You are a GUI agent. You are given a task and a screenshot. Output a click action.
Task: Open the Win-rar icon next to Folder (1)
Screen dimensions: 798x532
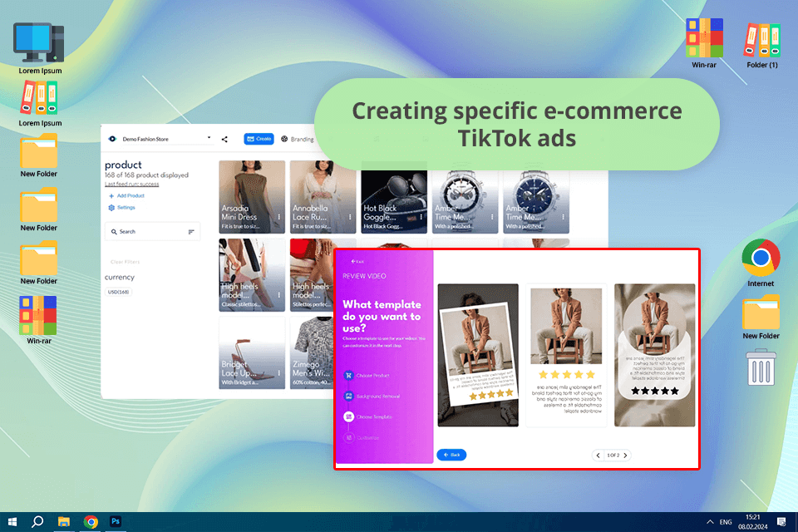click(x=704, y=43)
